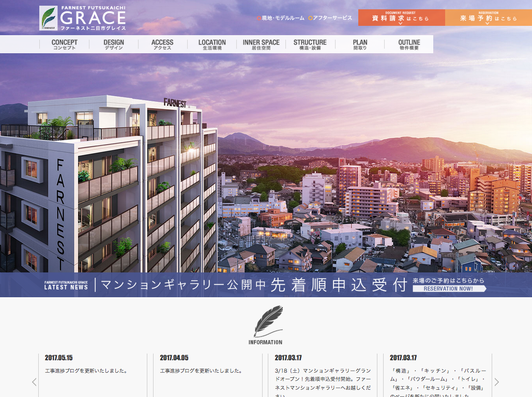Open the CONCEPT menu item
The width and height of the screenshot is (532, 397).
click(65, 44)
